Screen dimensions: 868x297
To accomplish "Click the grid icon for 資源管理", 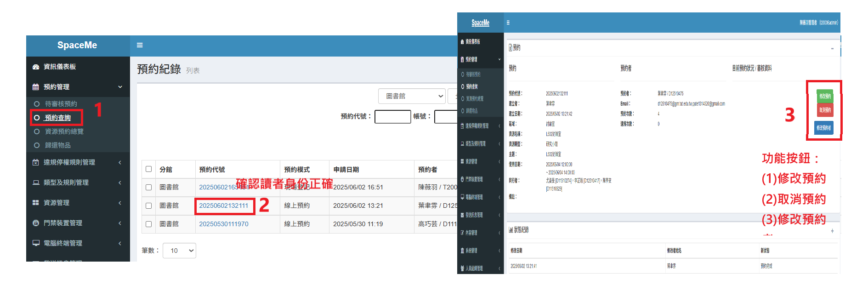I will coord(36,203).
